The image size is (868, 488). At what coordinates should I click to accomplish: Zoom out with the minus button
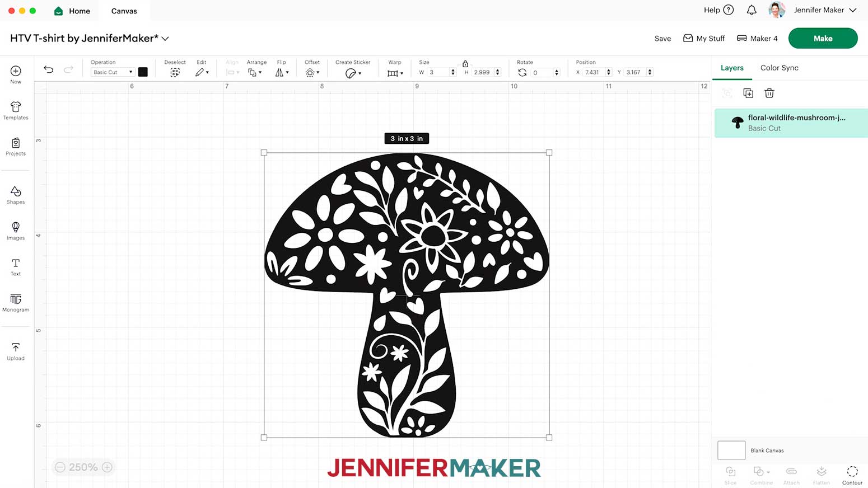coord(60,467)
